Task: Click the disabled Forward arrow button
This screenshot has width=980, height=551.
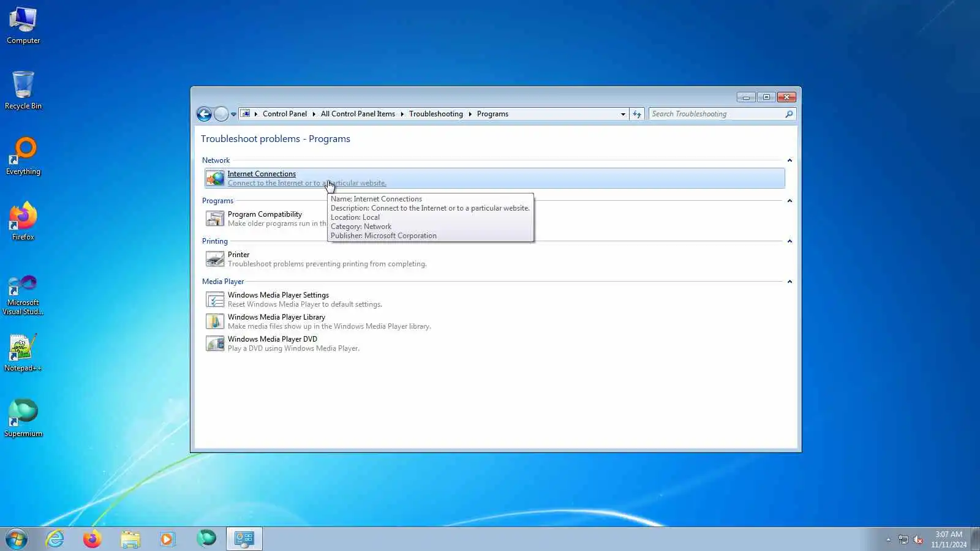Action: pos(221,114)
